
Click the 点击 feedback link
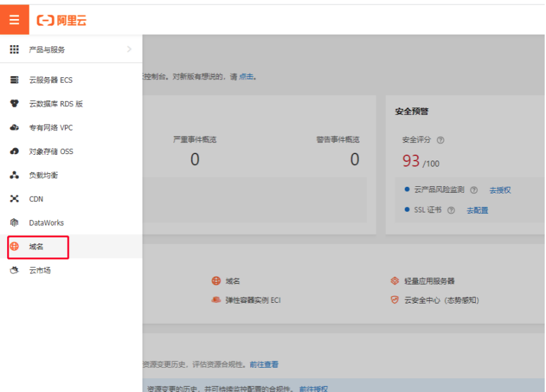[x=246, y=77]
